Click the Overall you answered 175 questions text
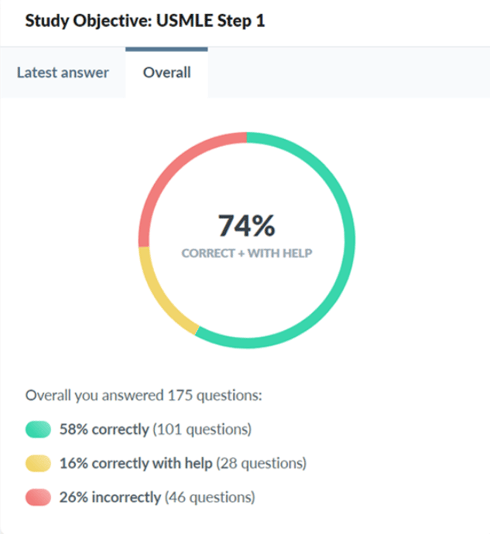This screenshot has height=534, width=490. [x=144, y=395]
